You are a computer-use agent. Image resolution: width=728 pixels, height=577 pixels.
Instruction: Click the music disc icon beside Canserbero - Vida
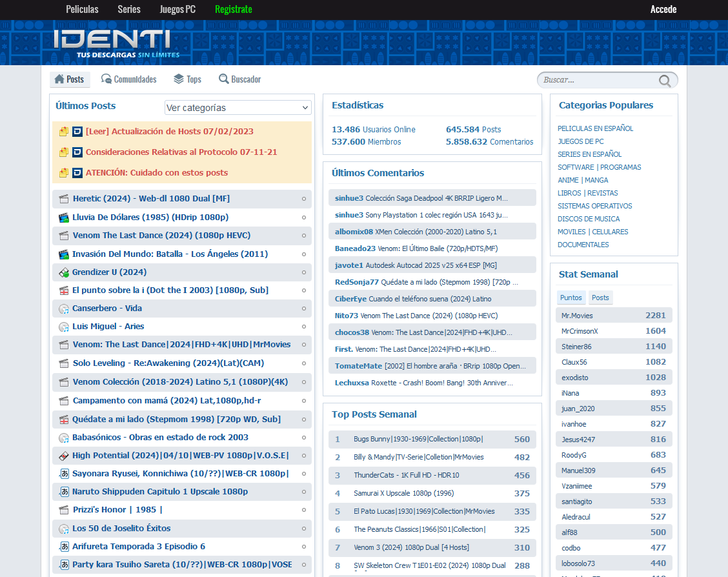pos(64,309)
